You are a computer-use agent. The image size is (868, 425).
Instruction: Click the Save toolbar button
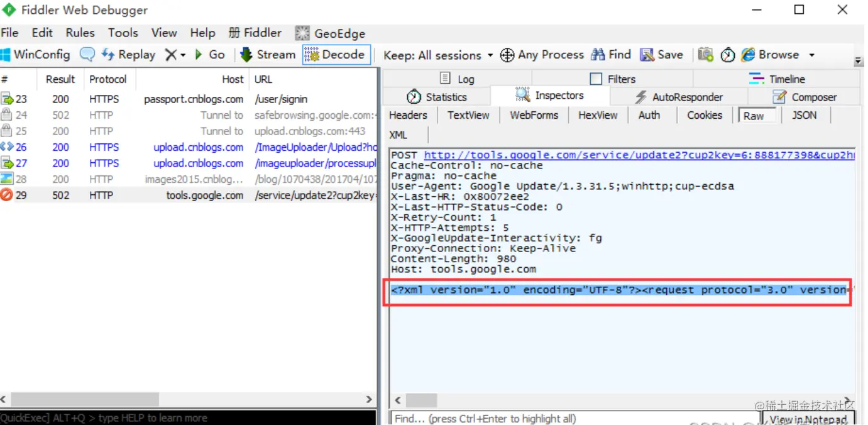[661, 55]
